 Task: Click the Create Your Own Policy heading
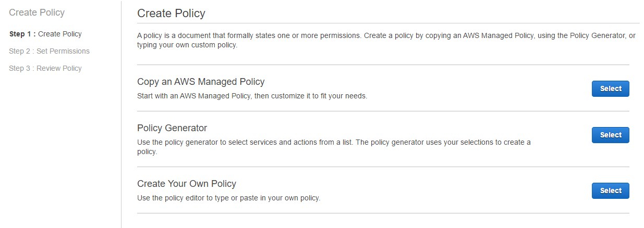pos(187,184)
